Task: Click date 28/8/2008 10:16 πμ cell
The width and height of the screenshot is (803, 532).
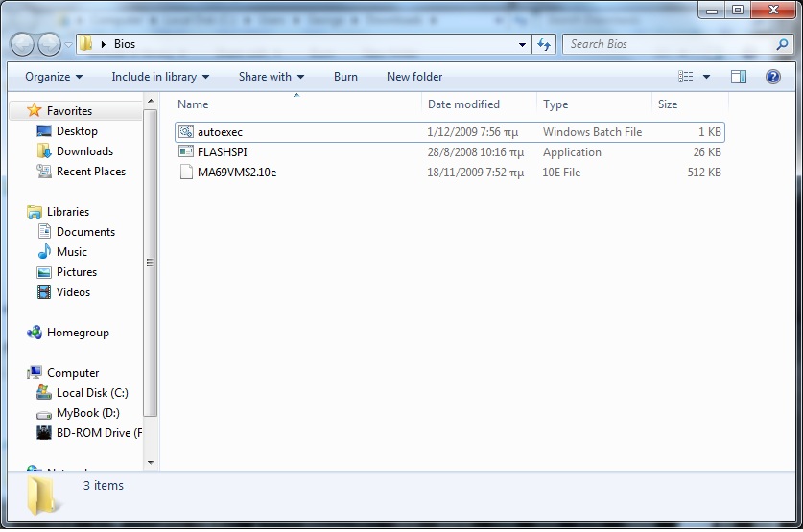Action: click(476, 152)
